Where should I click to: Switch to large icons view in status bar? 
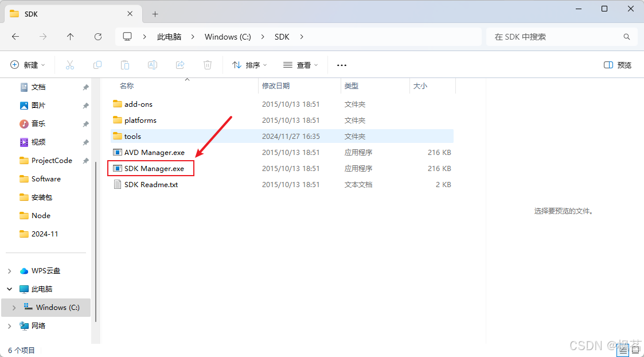click(635, 351)
